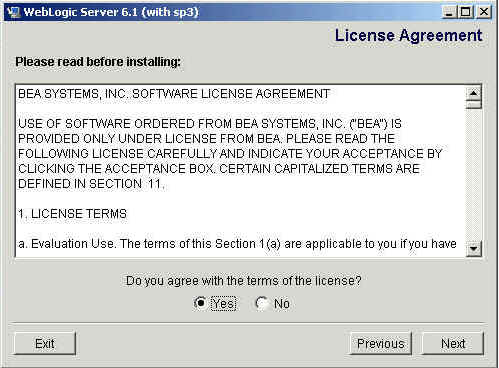Click the scrollbar track below the thumb
The image size is (499, 368).
point(474,175)
